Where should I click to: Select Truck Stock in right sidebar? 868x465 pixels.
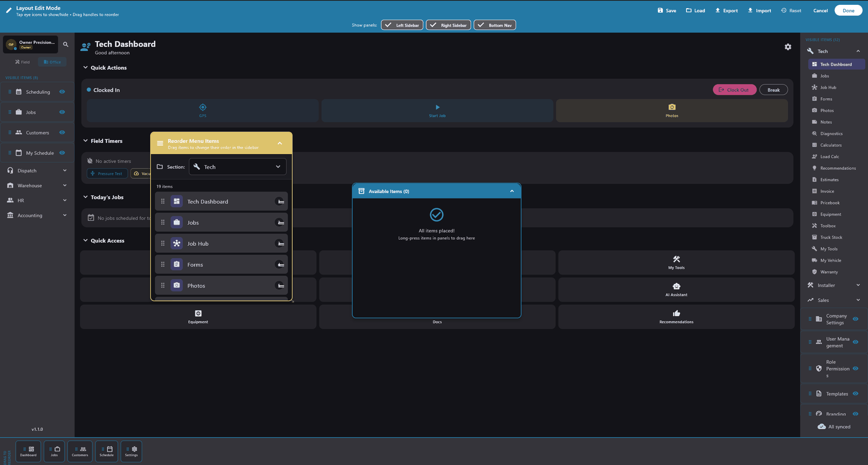coord(836,237)
